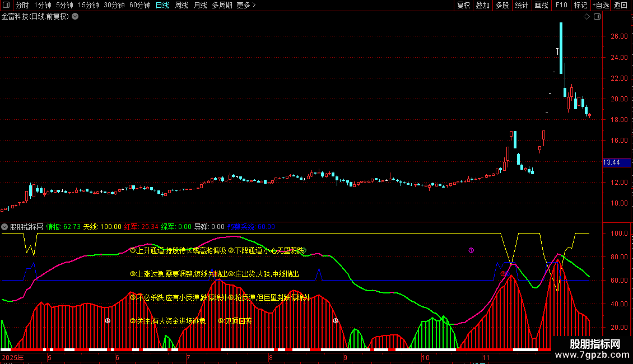Add stock with +自选 button
The width and height of the screenshot is (633, 364).
tap(601, 5)
